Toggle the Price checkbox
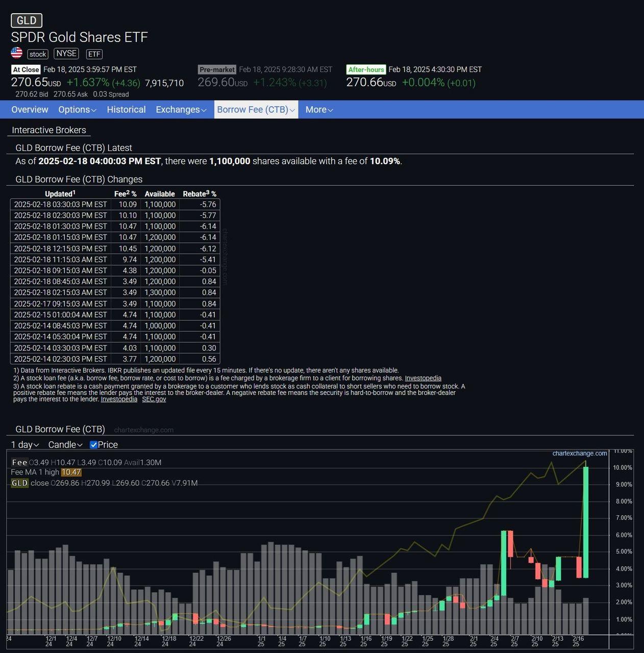644x653 pixels. 94,445
